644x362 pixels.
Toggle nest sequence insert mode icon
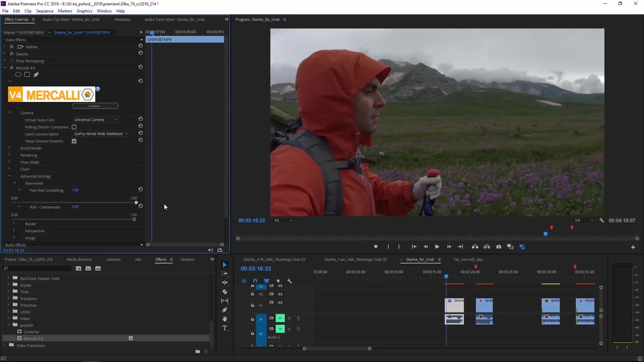(244, 281)
